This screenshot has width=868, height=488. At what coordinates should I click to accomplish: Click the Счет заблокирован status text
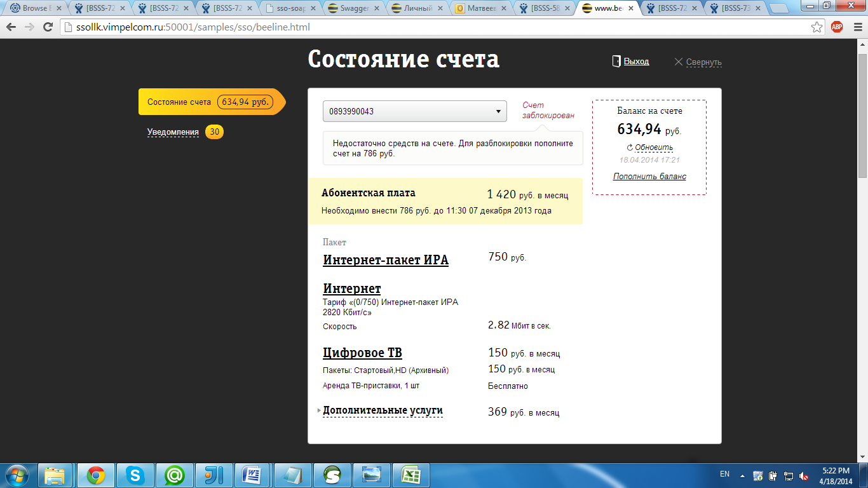(x=548, y=111)
